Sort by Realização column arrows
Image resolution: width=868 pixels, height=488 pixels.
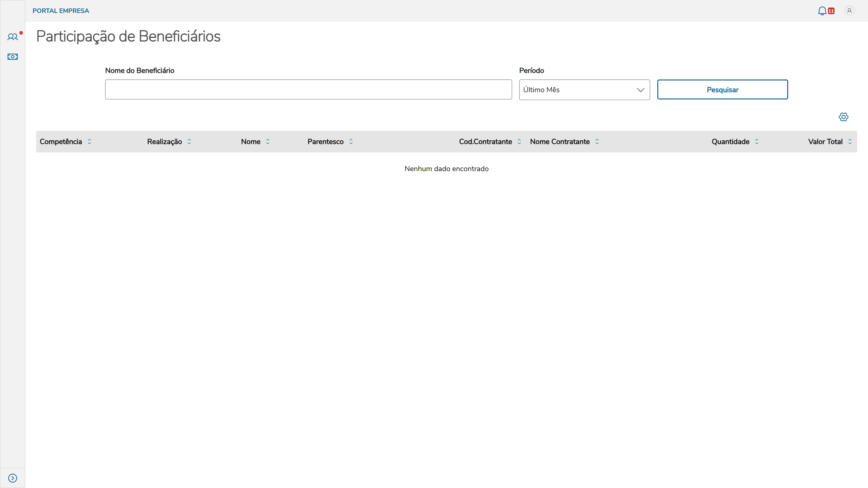tap(189, 142)
